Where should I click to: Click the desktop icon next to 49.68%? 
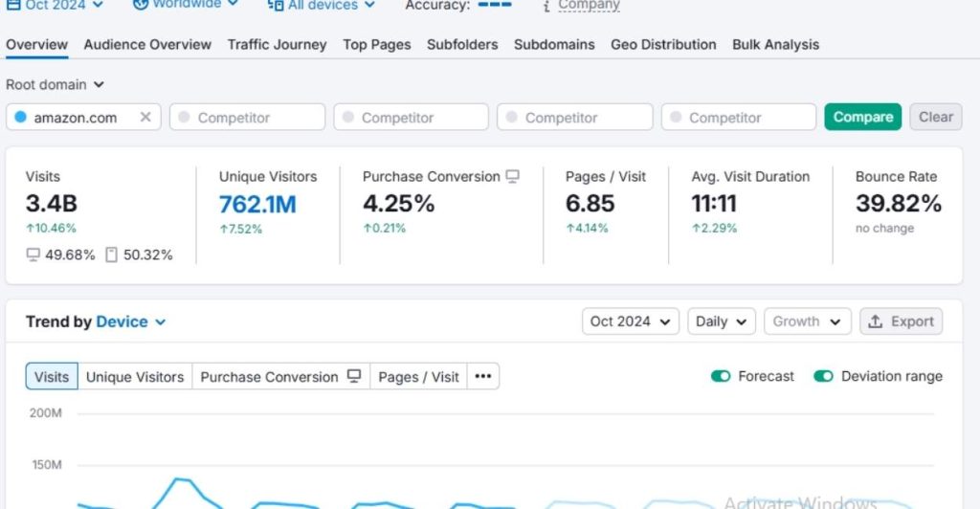(x=33, y=254)
